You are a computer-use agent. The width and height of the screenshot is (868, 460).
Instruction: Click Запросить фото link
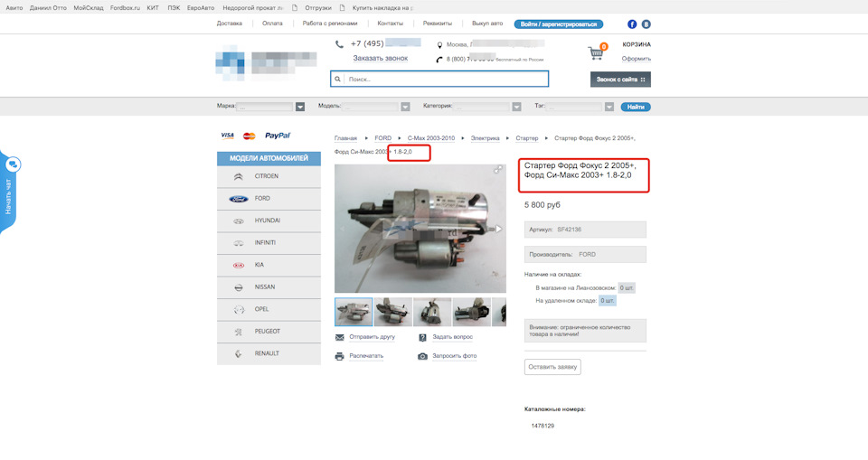click(x=455, y=356)
